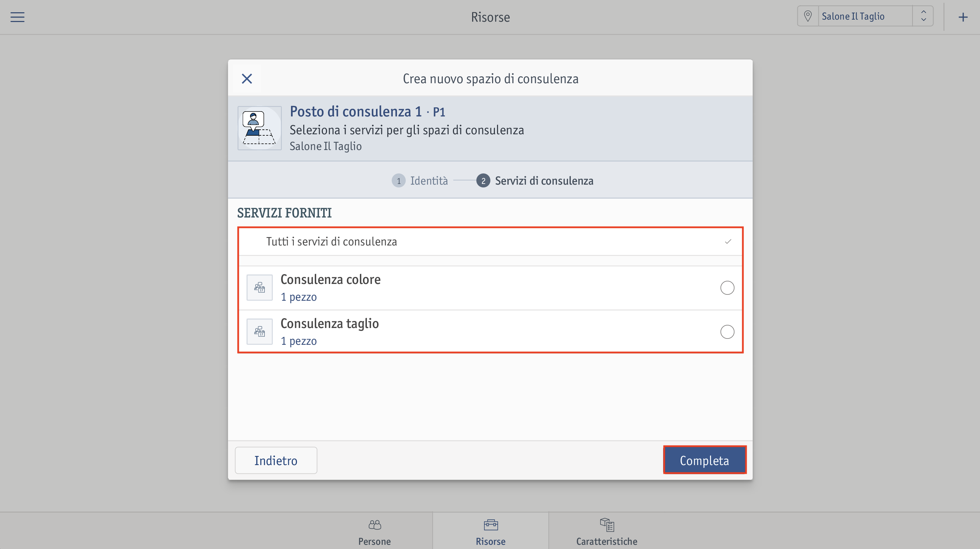Open the hamburger menu
This screenshot has width=980, height=549.
click(x=17, y=17)
